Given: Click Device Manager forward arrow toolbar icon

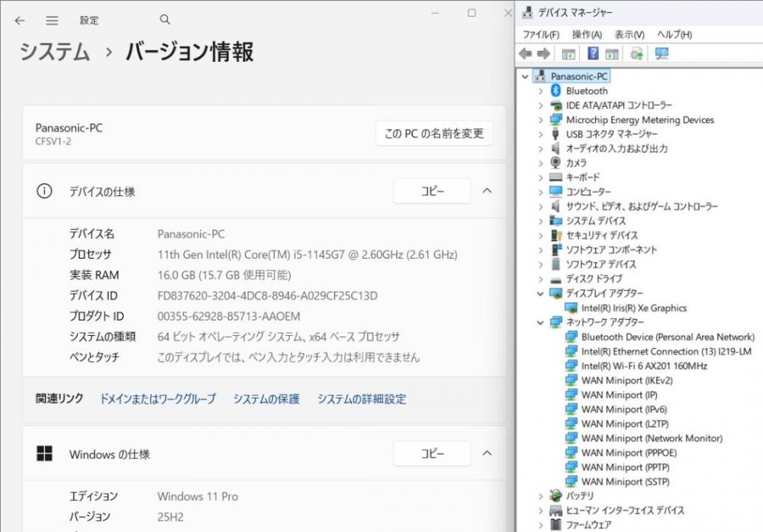Looking at the screenshot, I should point(543,53).
